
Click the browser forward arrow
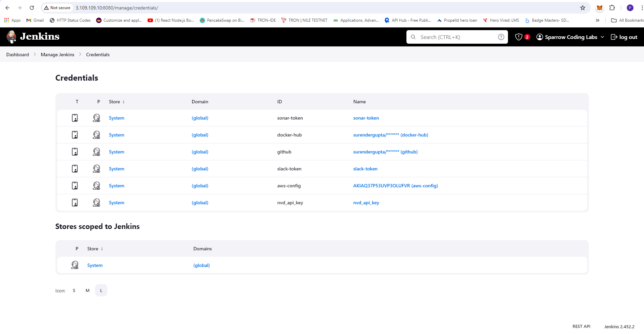coord(20,8)
